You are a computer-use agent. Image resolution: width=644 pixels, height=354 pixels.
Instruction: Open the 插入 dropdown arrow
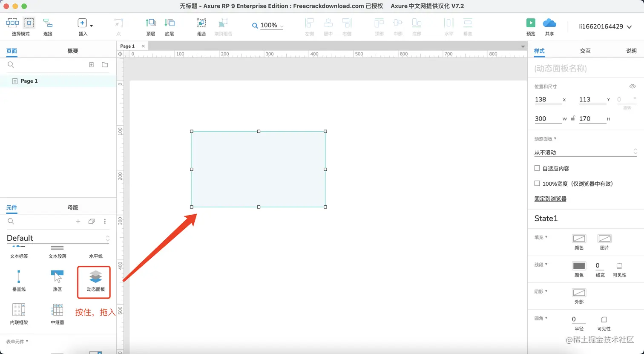[92, 26]
